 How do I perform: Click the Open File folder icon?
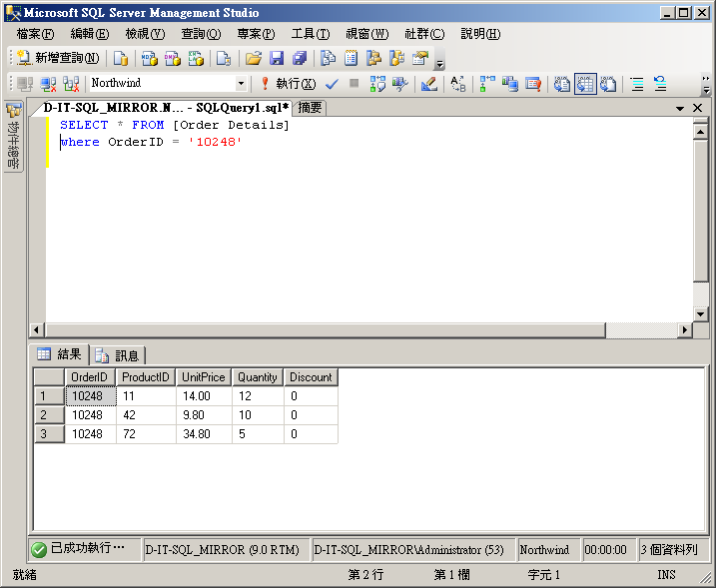(254, 59)
